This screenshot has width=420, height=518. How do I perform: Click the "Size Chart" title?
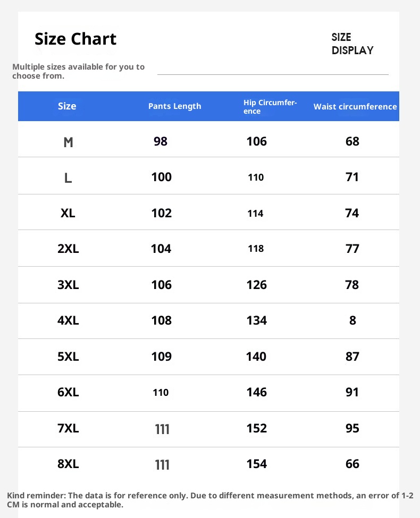click(x=75, y=39)
